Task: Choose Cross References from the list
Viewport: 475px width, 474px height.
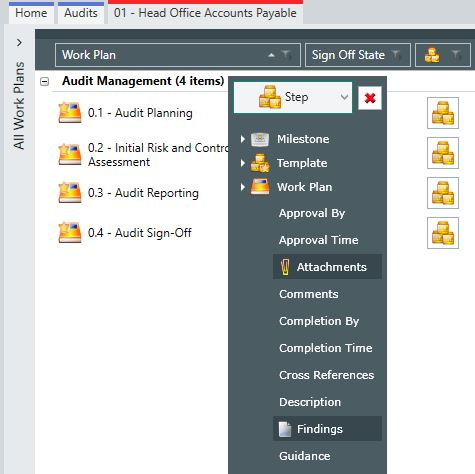Action: 326,375
